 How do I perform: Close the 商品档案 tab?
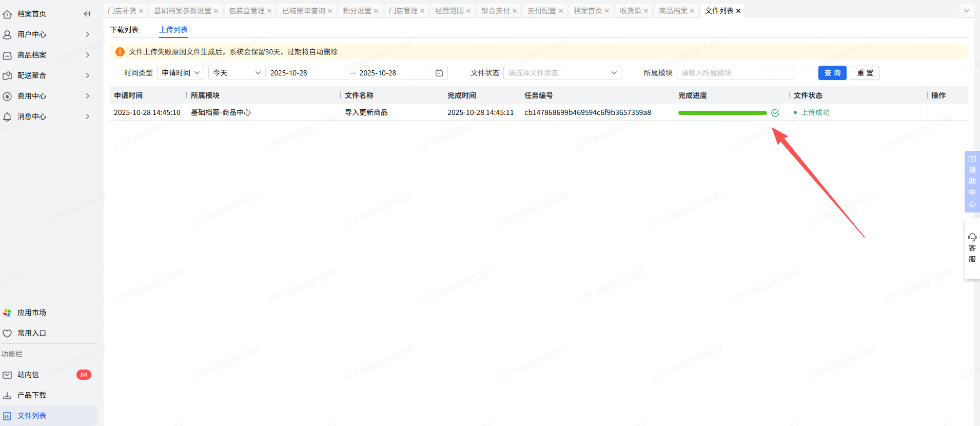click(x=692, y=11)
